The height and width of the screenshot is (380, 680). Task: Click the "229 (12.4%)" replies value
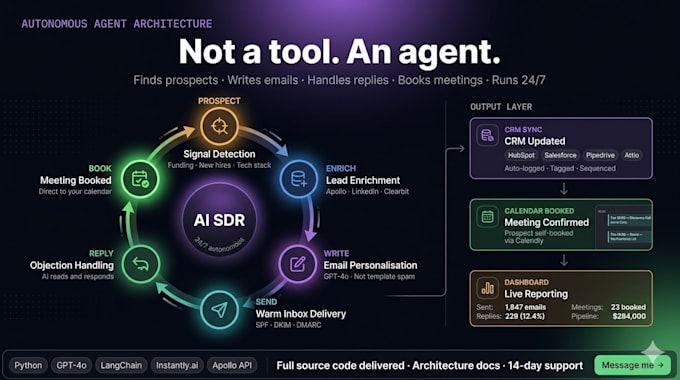(525, 316)
